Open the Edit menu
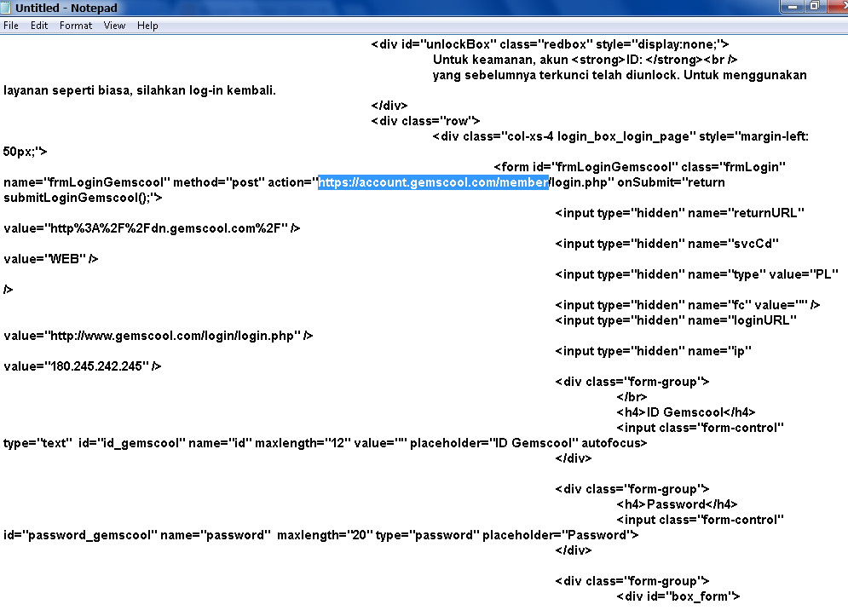 pos(39,26)
